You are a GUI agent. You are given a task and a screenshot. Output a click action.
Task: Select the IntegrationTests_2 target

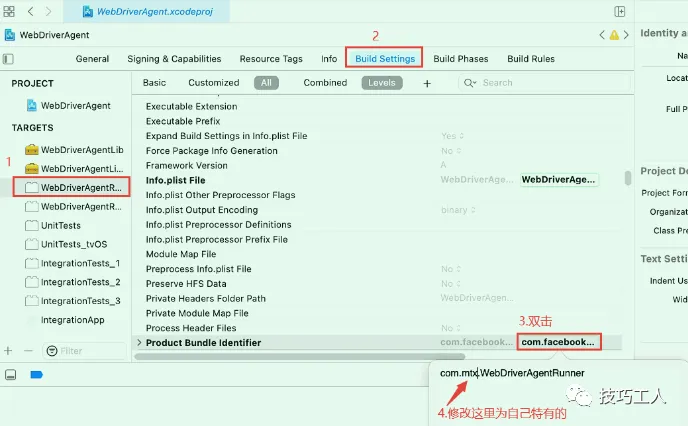(x=72, y=282)
